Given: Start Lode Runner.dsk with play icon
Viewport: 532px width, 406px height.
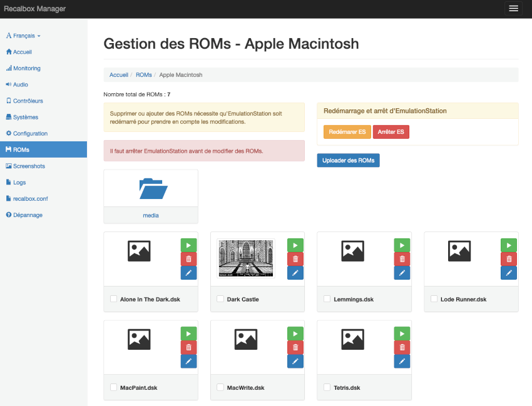Looking at the screenshot, I should pyautogui.click(x=509, y=245).
